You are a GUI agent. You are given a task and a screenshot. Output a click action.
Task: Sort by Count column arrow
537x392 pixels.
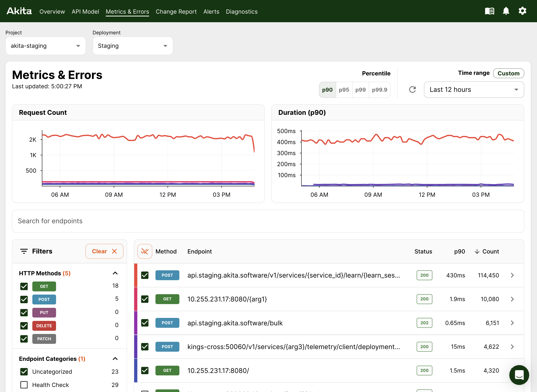click(x=477, y=251)
